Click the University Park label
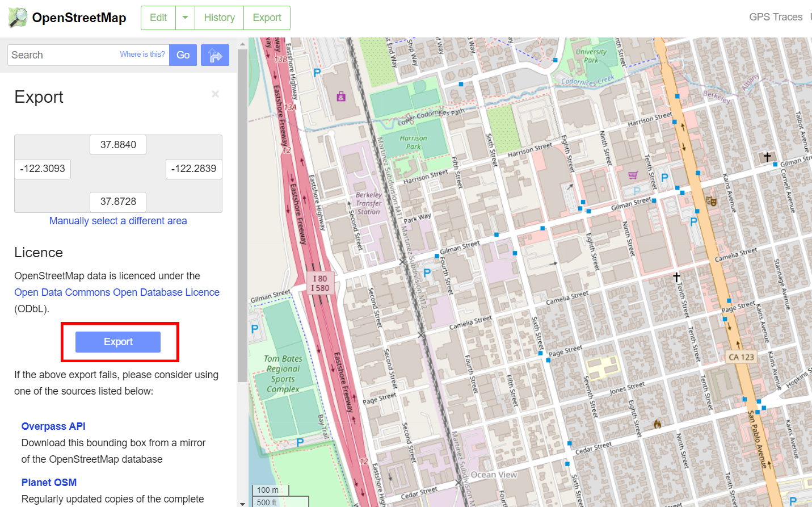The height and width of the screenshot is (507, 812). click(x=591, y=56)
